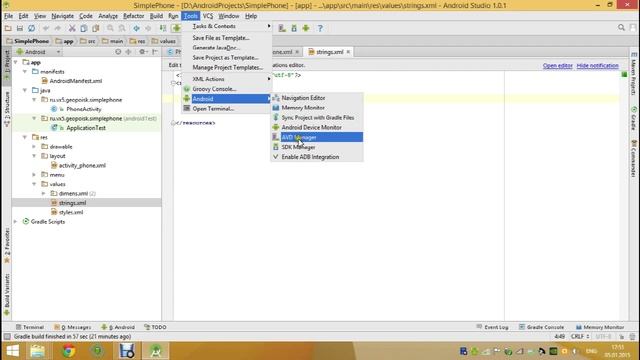Open File Explorer from Windows taskbar
640x360 pixels.
[38, 351]
